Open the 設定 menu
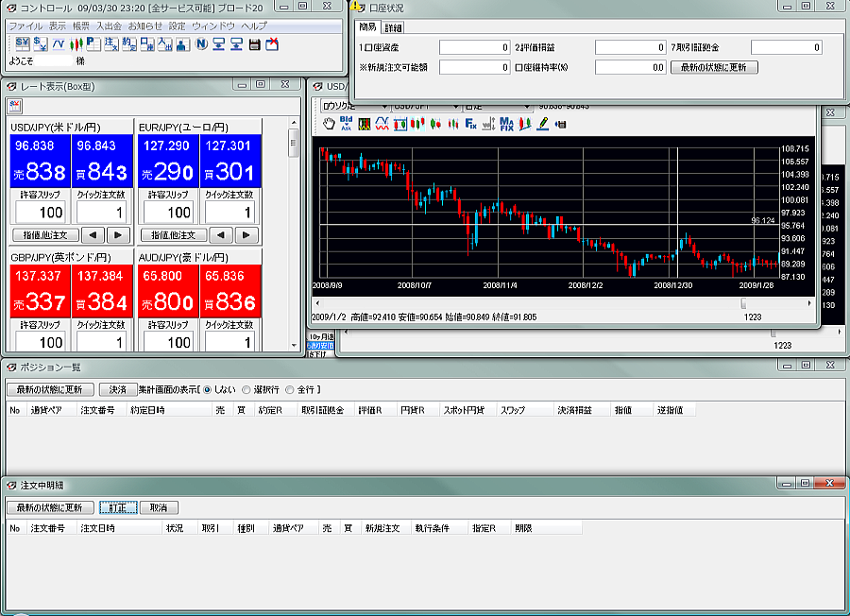Screen dimensions: 850x616 (x=177, y=26)
